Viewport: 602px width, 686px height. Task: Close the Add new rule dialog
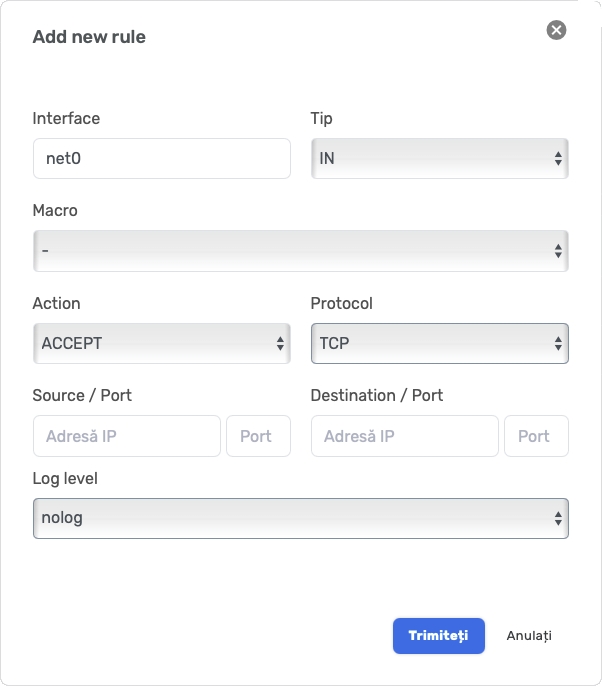tap(556, 30)
